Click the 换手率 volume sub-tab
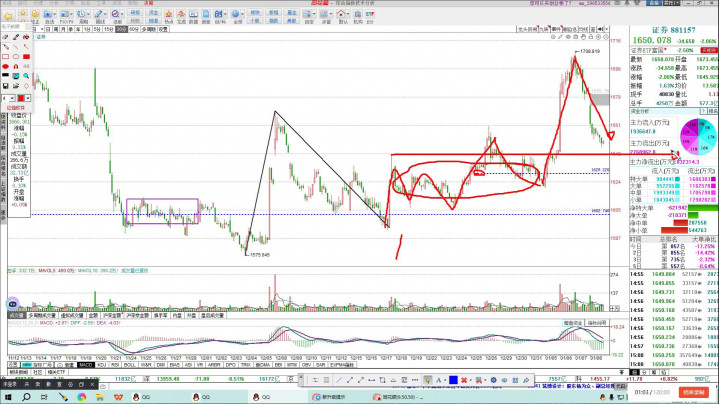Screen dimensions: 719x404 (160, 315)
